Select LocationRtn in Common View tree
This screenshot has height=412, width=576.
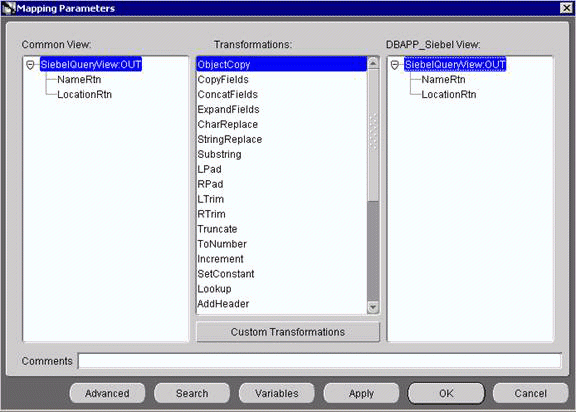84,95
